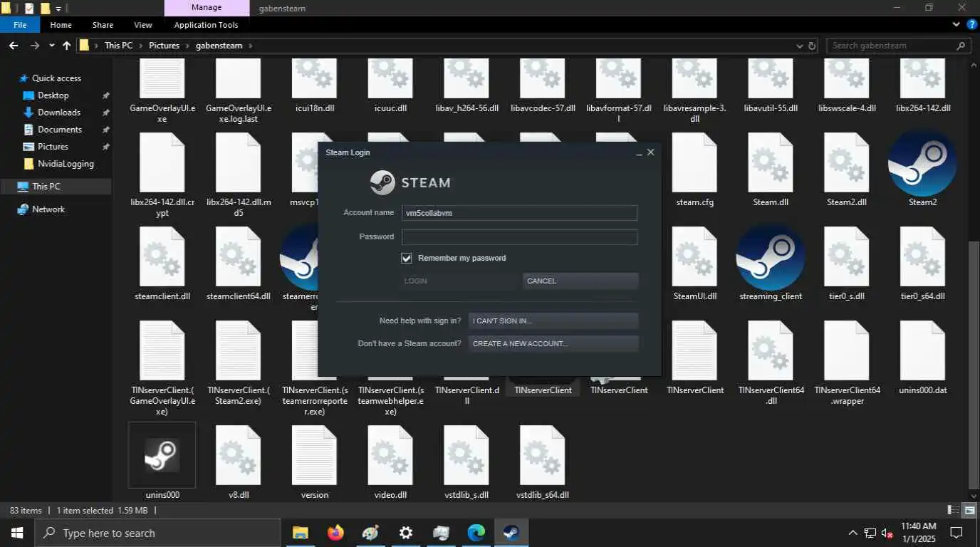The image size is (980, 547).
Task: Select the SteamUI.dll file icon
Action: [x=694, y=257]
